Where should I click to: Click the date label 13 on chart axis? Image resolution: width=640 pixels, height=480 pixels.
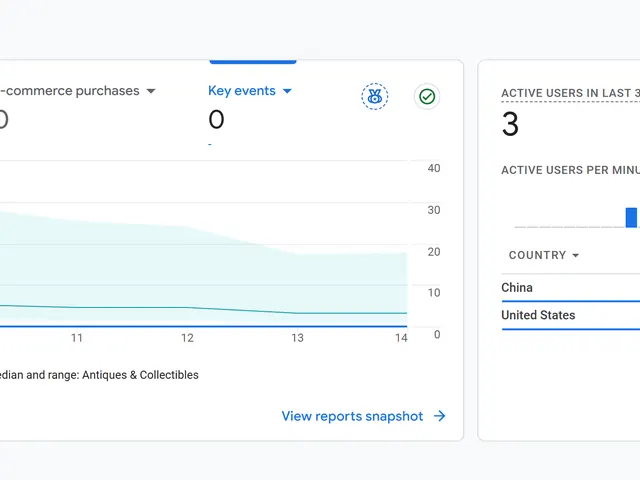298,338
